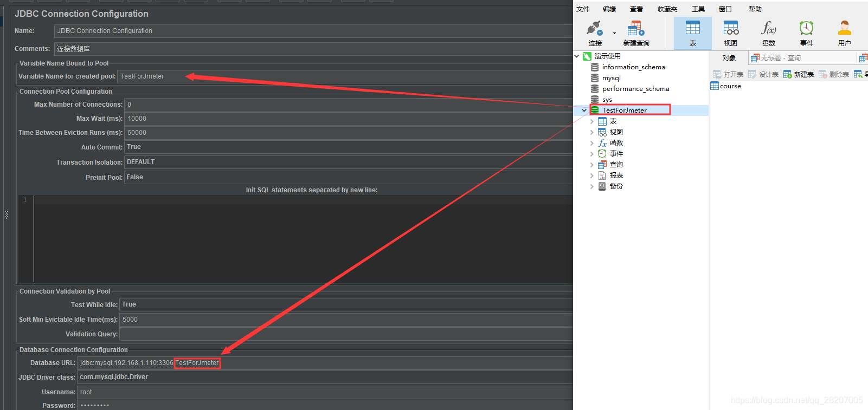868x410 pixels.
Task: Open the 窗口 window menu
Action: [x=725, y=9]
